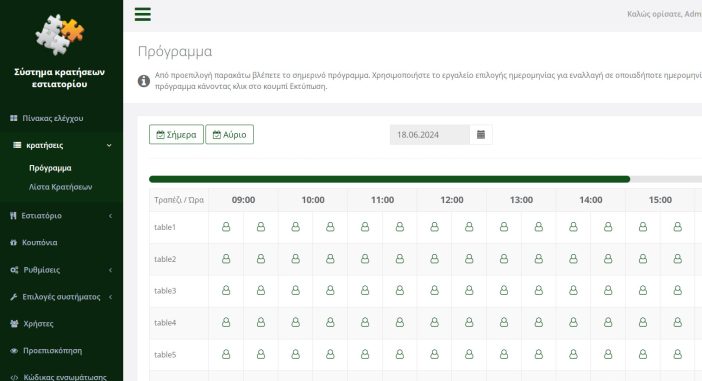This screenshot has width=702, height=381.
Task: Book table2 first slot at 13:00
Action: tap(504, 259)
